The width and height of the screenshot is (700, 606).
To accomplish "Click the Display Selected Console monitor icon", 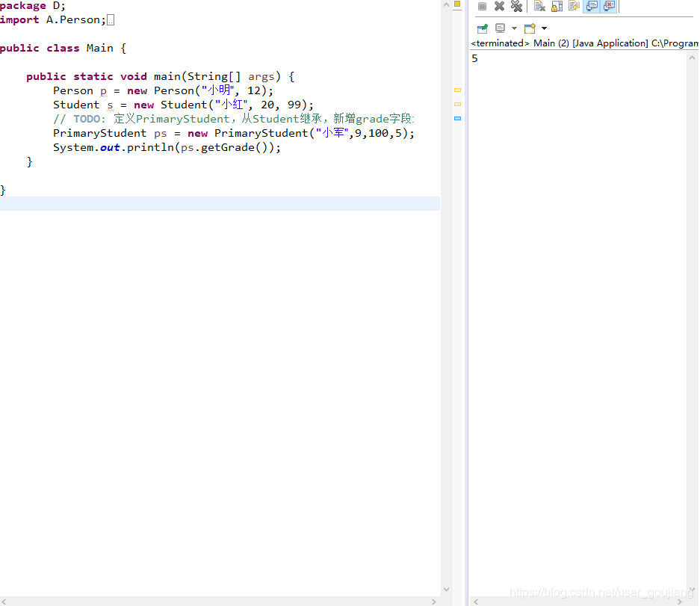I will 500,28.
